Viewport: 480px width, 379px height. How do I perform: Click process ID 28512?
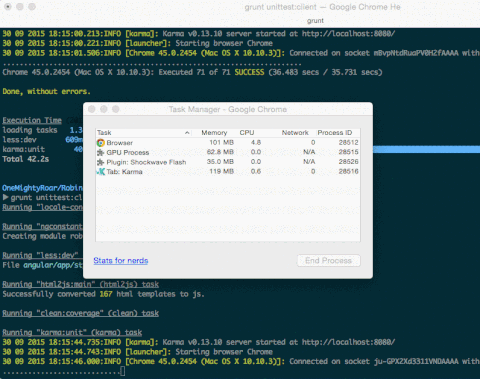(x=348, y=143)
